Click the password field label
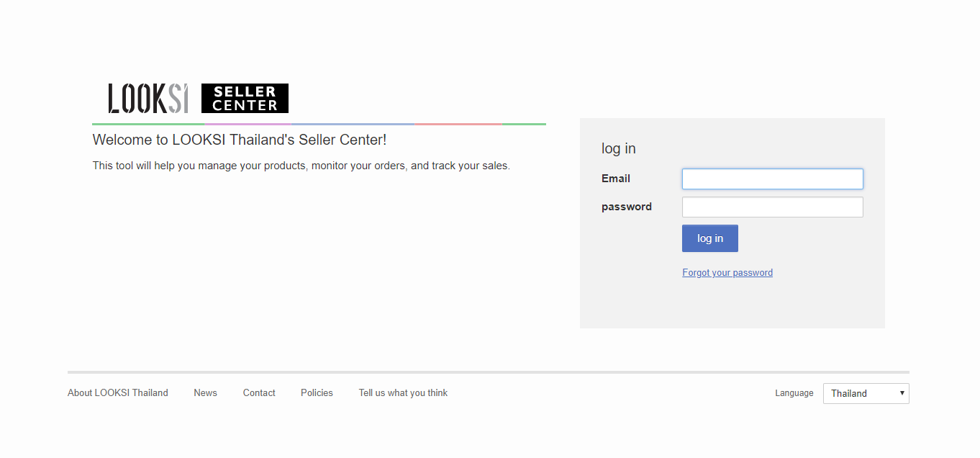Image resolution: width=980 pixels, height=458 pixels. (627, 207)
